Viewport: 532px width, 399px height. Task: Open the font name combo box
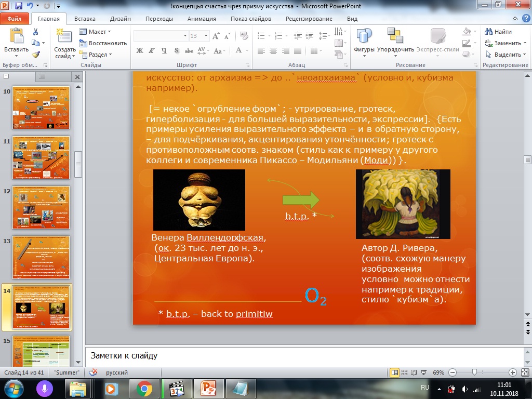tap(161, 36)
